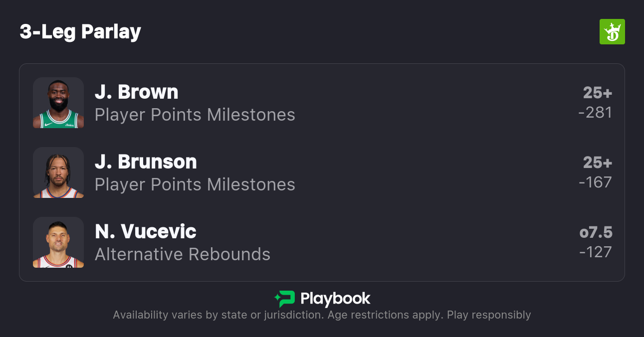
Task: Open J. Brunson's player headshot
Action: 58,172
